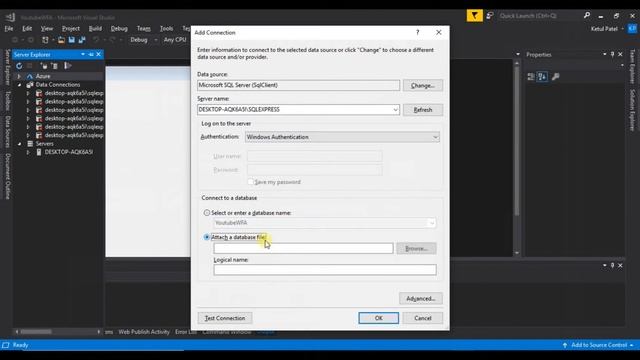Click the feedback icon beside Quick Launch
640x360 pixels.
coord(490,16)
